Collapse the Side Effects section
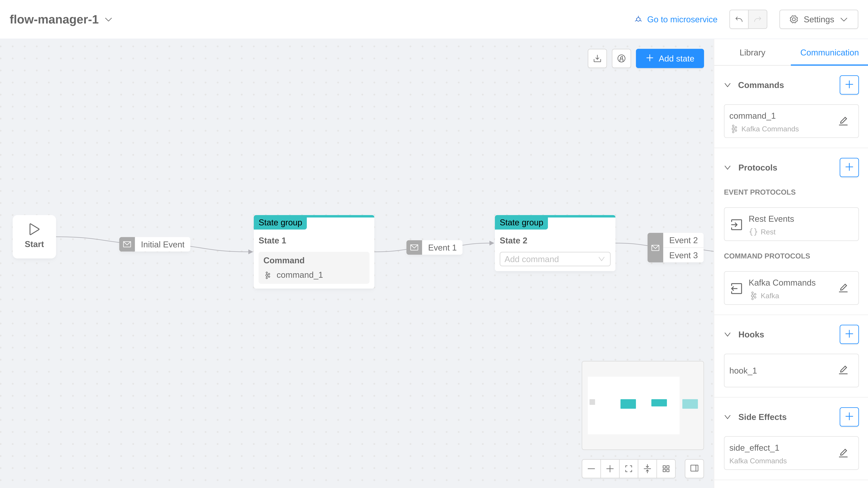Screen dimensions: 868x488 click(x=727, y=417)
